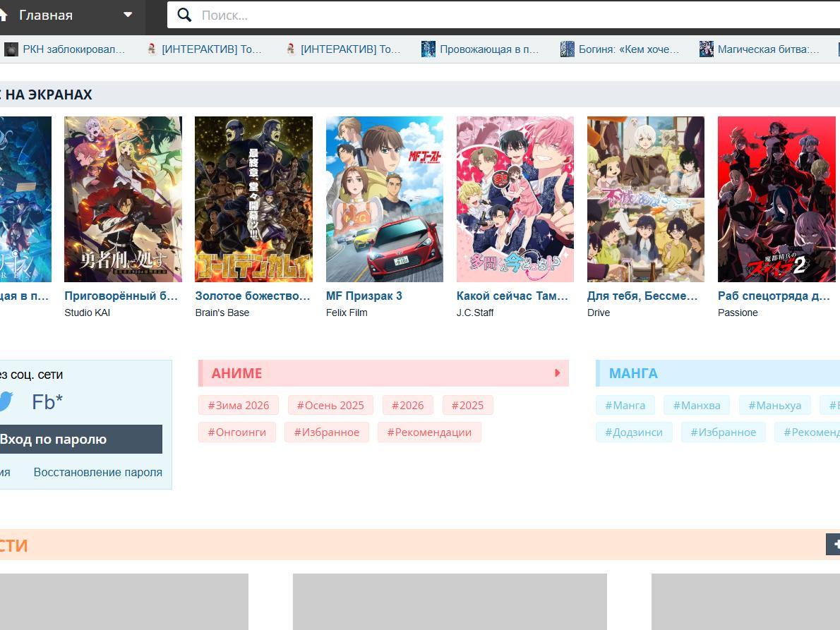Open the Приговорённый б… title link
The image size is (840, 630).
click(121, 296)
